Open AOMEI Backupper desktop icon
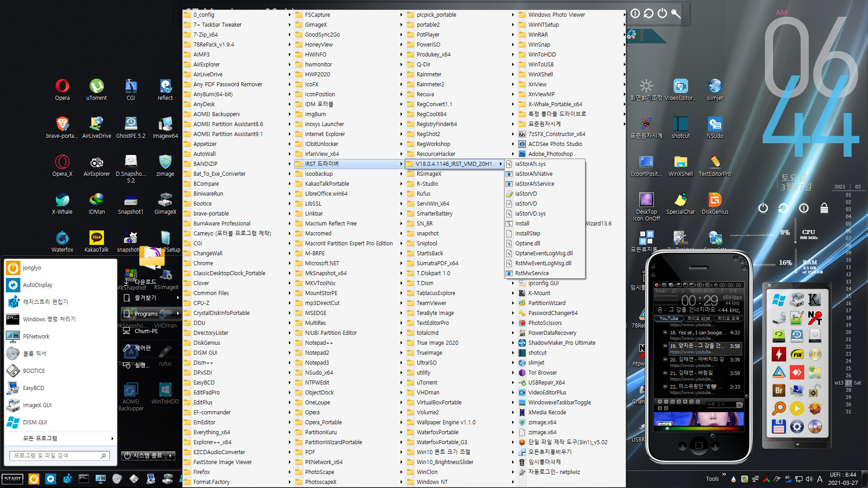Screen dimensions: 868x488 pyautogui.click(x=131, y=396)
